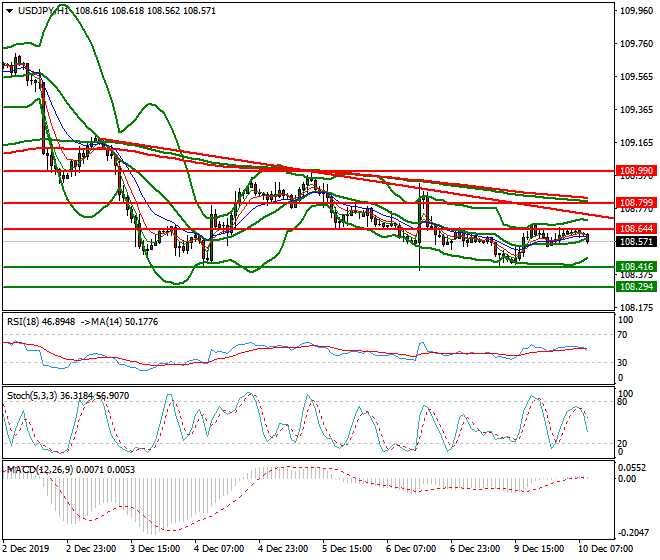
Task: Select the 108.175 price scale value
Action: 637,308
